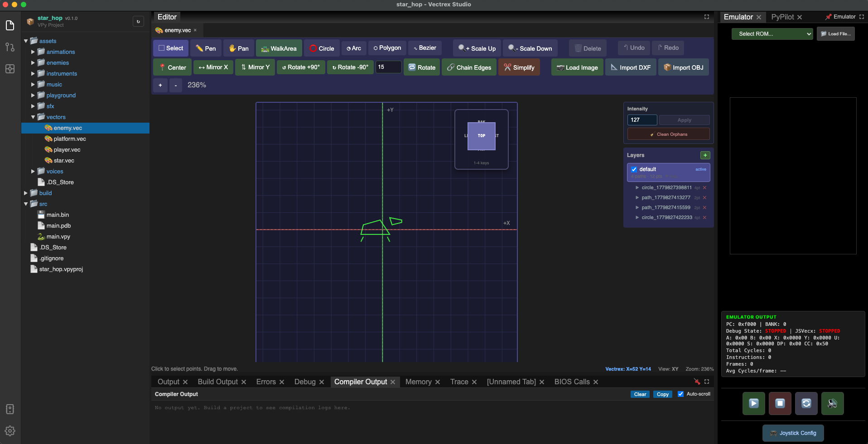
Task: Expand the build folder
Action: click(x=26, y=193)
